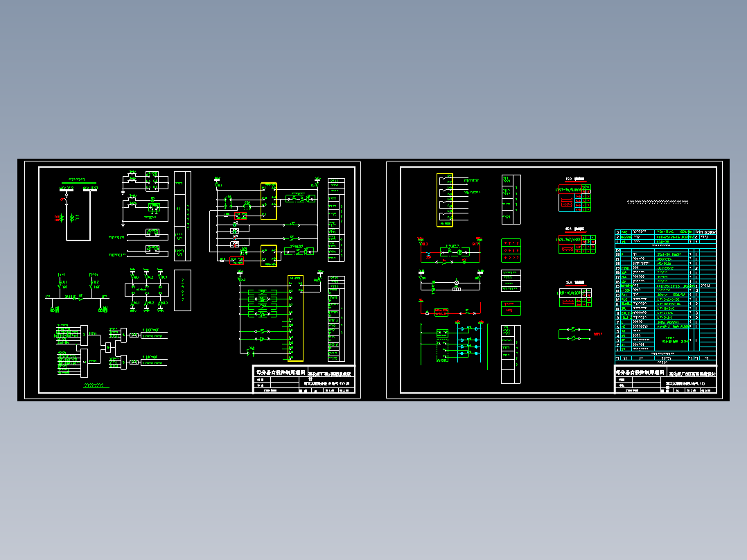The image size is (747, 560).
Task: Select the white dotted note line above parts table
Action: 658,202
